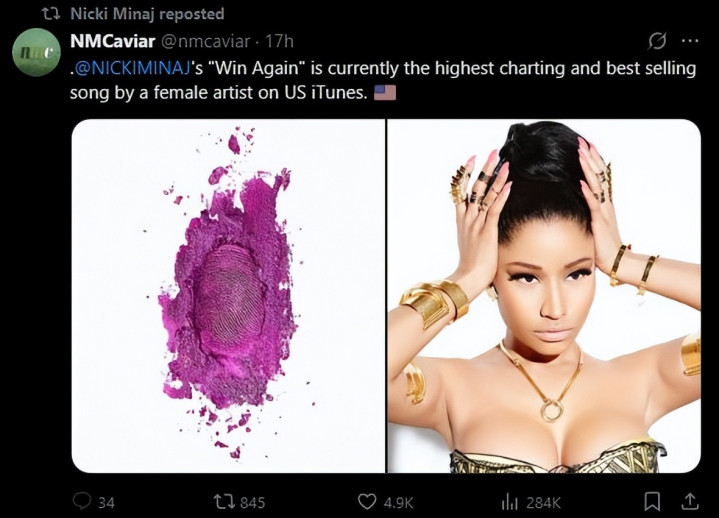This screenshot has height=518, width=719.
Task: Open the three-dot more options menu
Action: pyautogui.click(x=689, y=41)
